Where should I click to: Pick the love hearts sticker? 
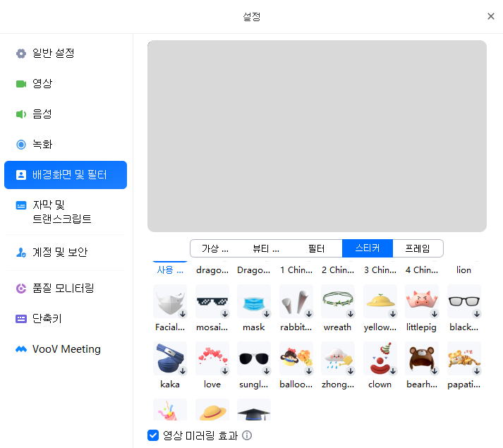[212, 358]
